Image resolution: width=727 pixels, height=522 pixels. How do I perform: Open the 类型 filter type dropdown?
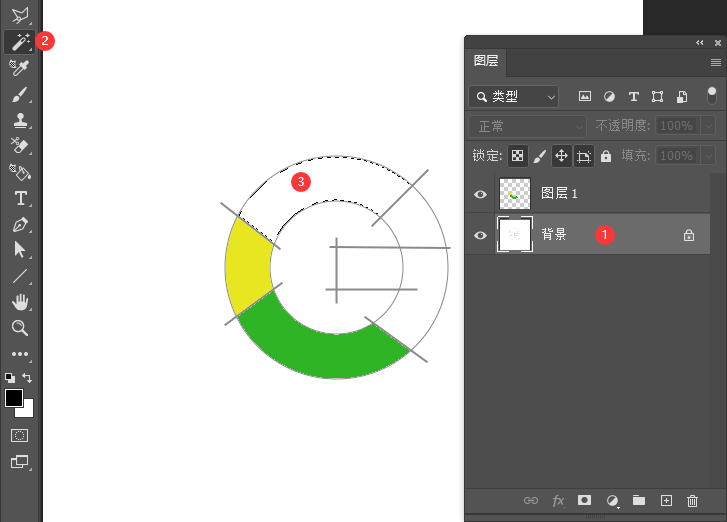[514, 97]
